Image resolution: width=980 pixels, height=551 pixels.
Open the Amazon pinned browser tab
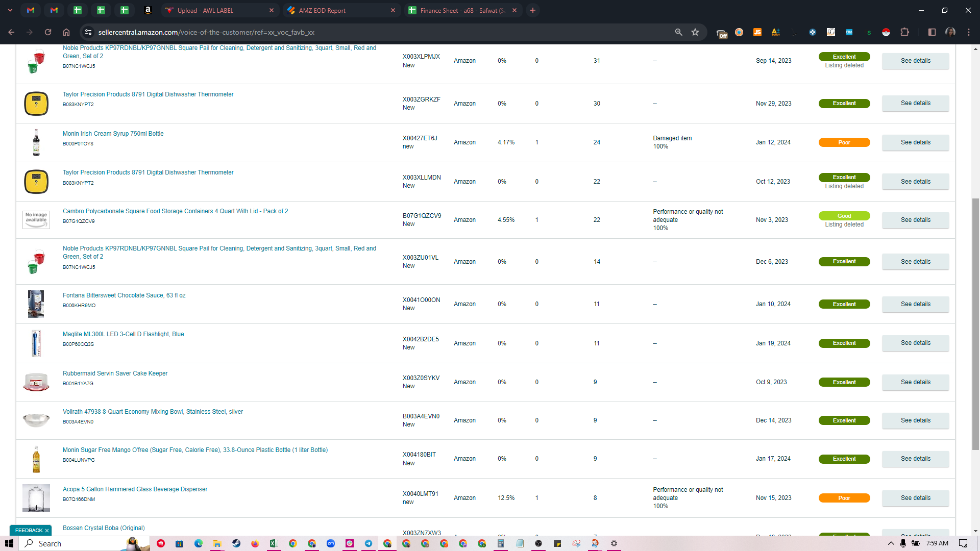148,10
